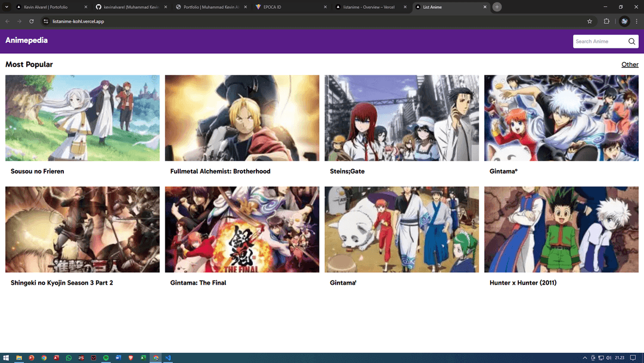Open the kevinalvarel GitHub tab

pos(128,7)
